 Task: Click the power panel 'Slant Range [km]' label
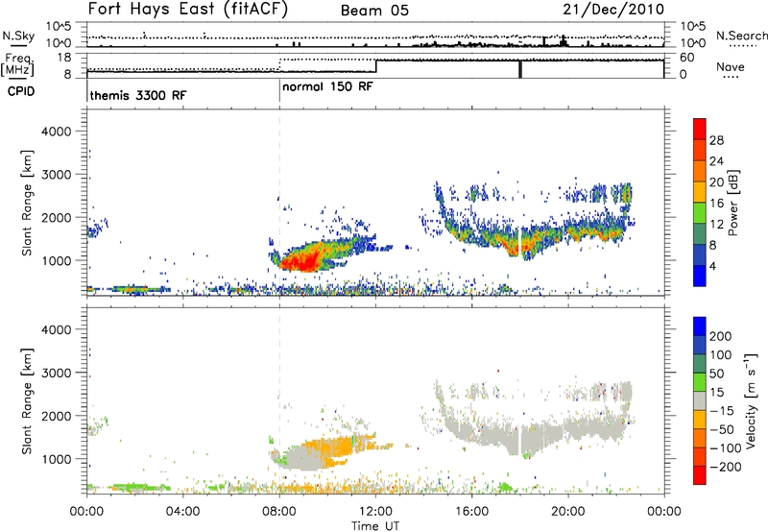click(x=27, y=203)
